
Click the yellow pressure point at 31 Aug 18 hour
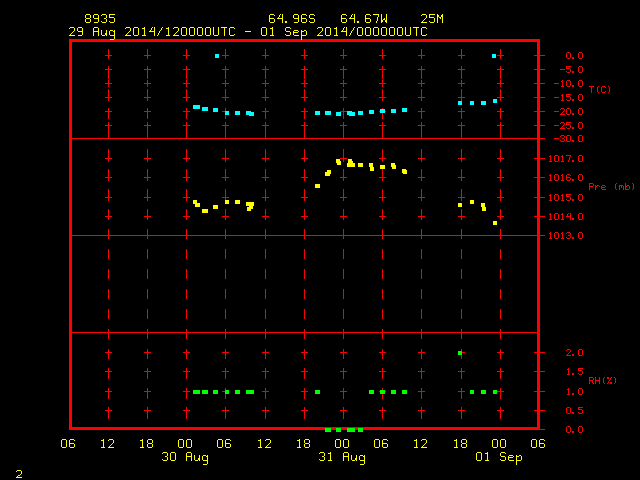point(460,205)
